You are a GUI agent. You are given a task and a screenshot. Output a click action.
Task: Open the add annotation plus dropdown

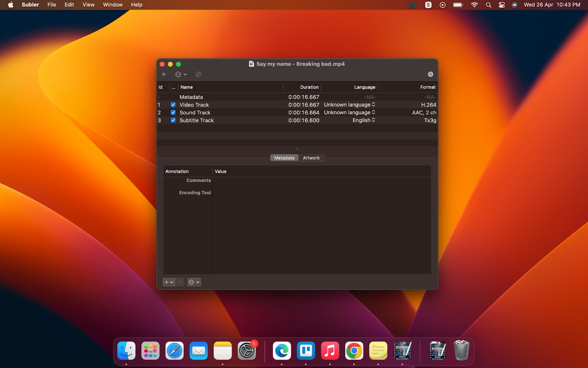pos(169,282)
